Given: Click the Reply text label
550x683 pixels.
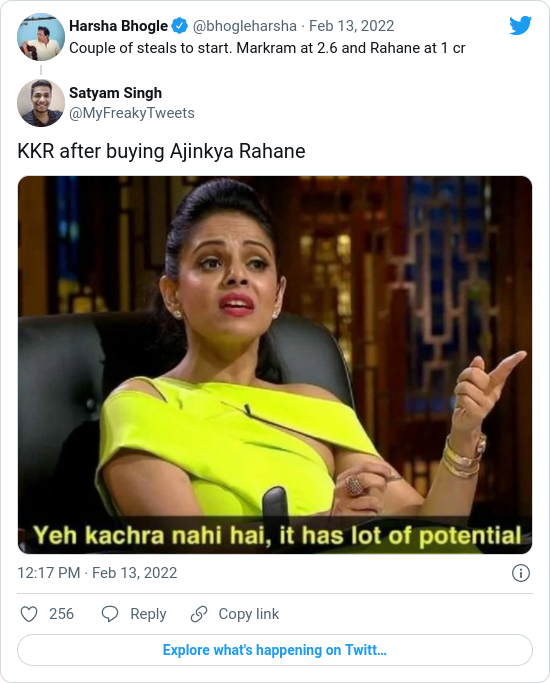Looking at the screenshot, I should pyautogui.click(x=148, y=614).
